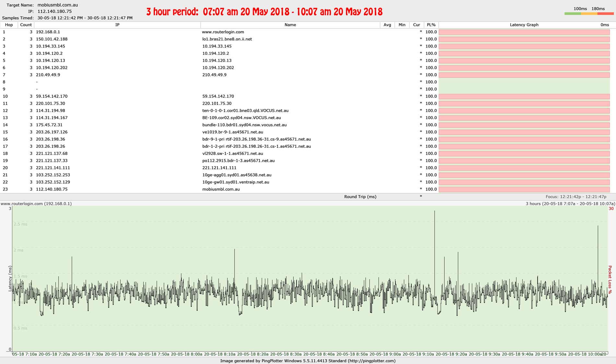Viewport: 616px width, 364px height.
Task: Click hop 1 latency graph bar
Action: pos(524,32)
